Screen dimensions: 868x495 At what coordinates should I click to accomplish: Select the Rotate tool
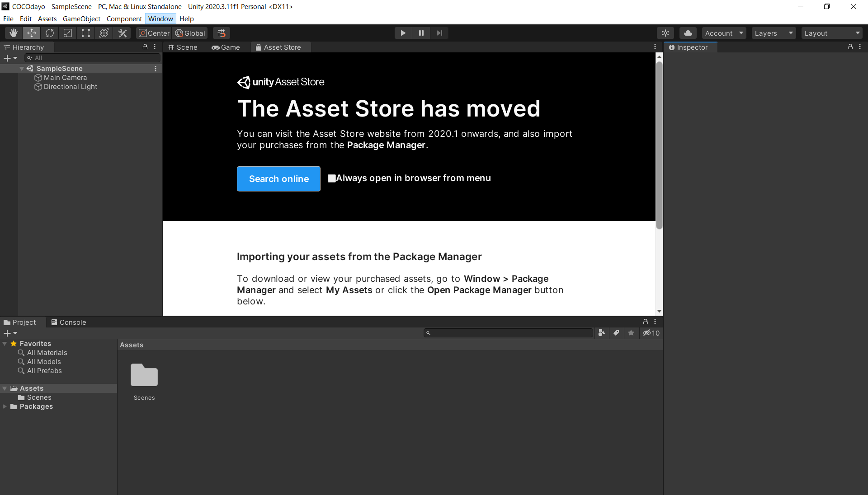[x=50, y=33]
